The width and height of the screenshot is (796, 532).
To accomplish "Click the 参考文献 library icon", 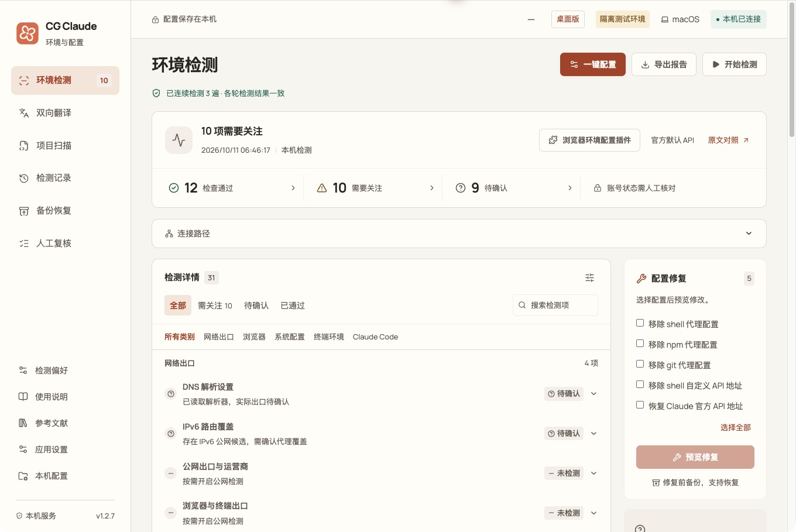I will [x=23, y=423].
